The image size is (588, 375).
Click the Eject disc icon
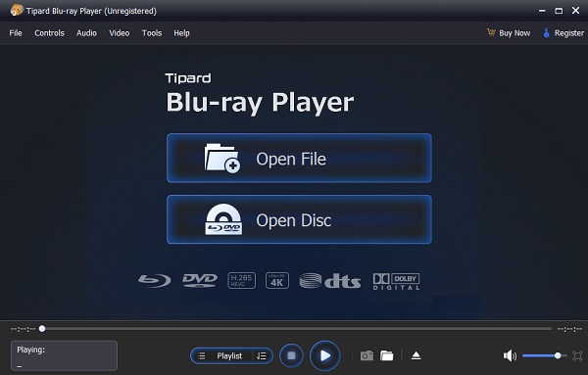point(416,355)
